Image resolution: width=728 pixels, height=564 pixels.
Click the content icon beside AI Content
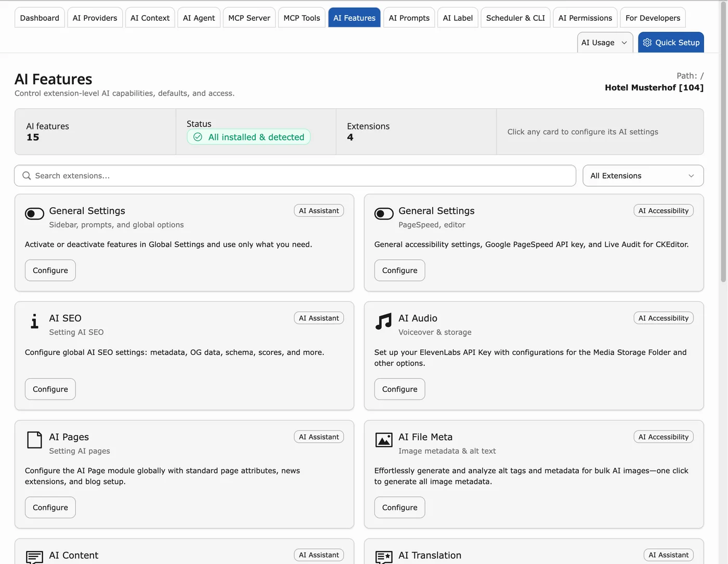coord(34,557)
